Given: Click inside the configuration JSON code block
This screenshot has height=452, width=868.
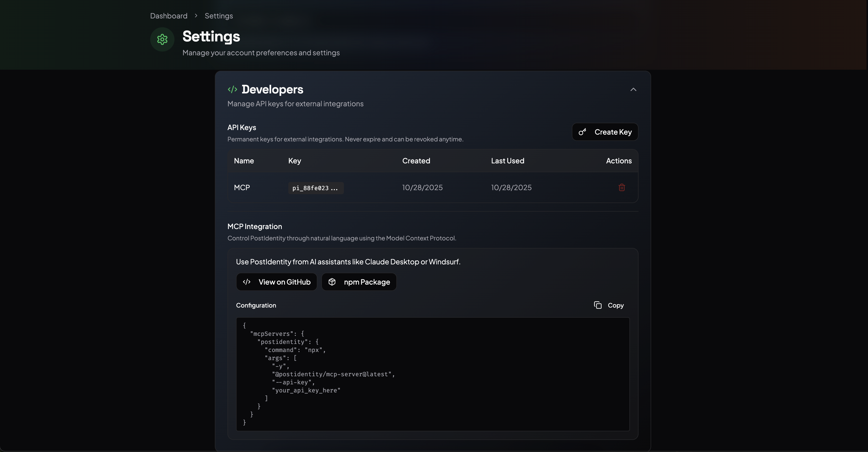Looking at the screenshot, I should pos(433,374).
